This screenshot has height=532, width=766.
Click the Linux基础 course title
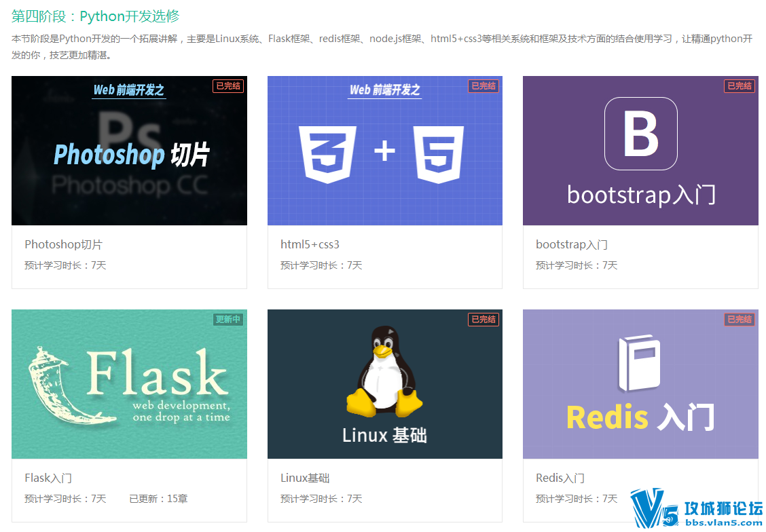(x=305, y=478)
